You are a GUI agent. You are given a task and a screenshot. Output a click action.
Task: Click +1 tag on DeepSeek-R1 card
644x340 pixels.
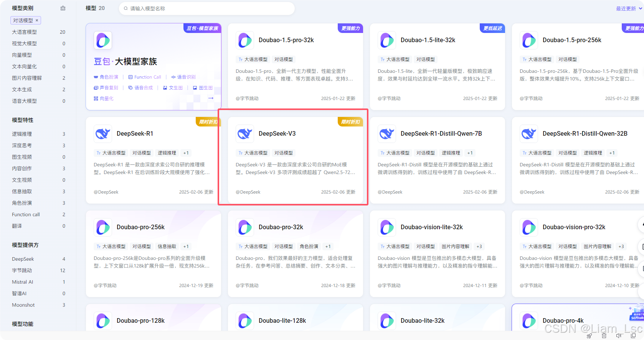click(x=186, y=153)
